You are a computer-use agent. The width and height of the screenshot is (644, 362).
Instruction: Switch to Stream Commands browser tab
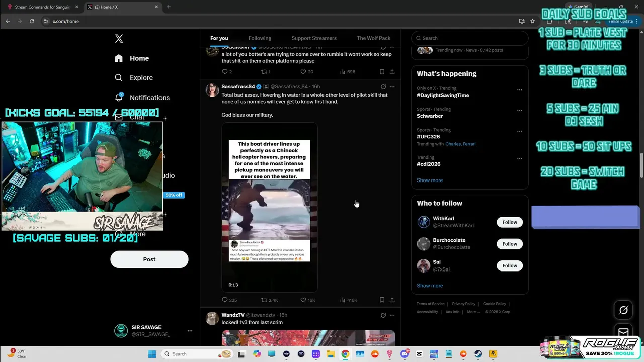coord(43,7)
